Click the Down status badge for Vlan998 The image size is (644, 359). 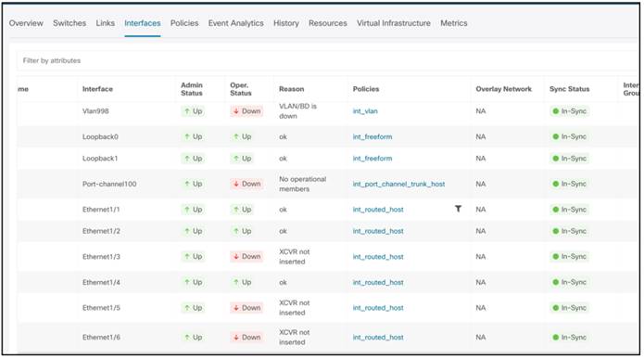click(x=246, y=111)
